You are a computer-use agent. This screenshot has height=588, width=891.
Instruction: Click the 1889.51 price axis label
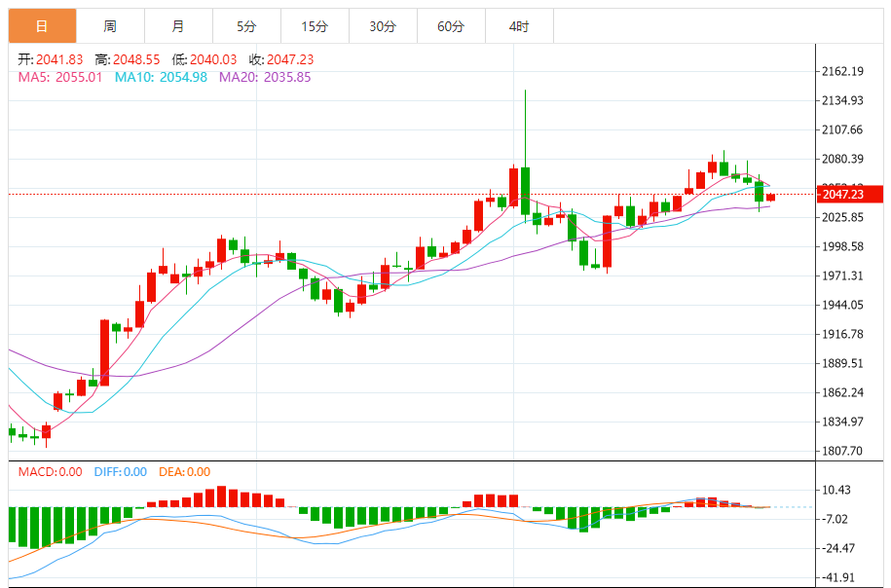(842, 363)
